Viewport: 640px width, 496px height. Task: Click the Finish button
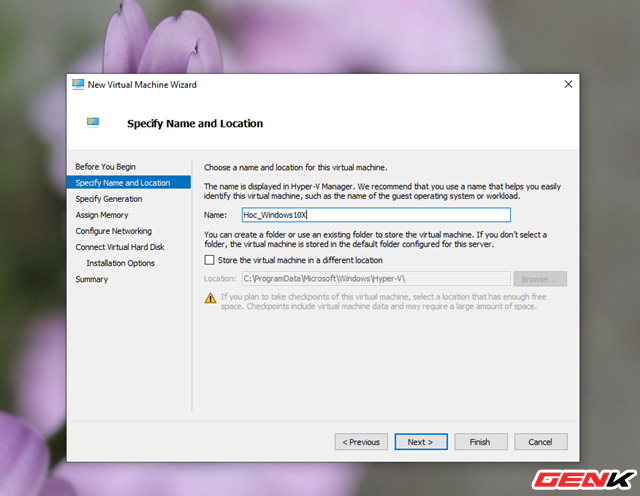coord(481,442)
